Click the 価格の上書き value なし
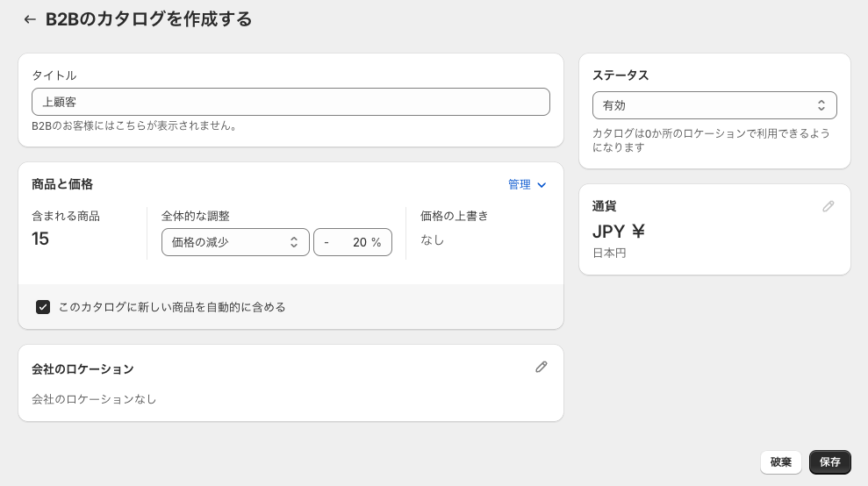This screenshot has width=868, height=486. click(432, 239)
